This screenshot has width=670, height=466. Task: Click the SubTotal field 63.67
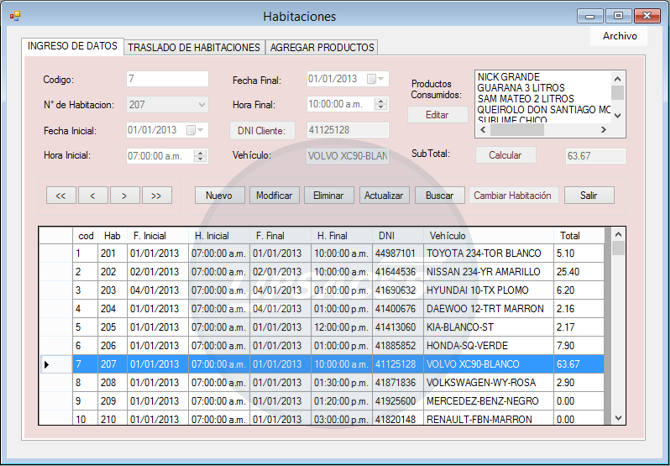coord(596,156)
